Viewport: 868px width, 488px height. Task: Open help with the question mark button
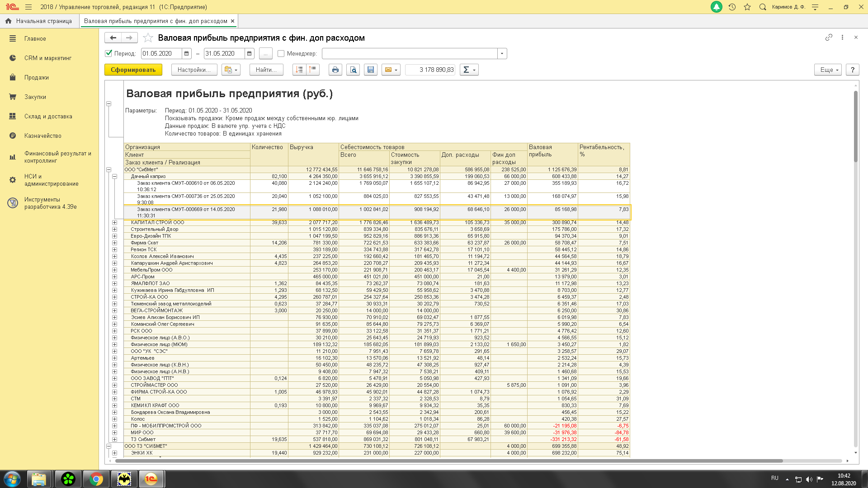tap(853, 70)
